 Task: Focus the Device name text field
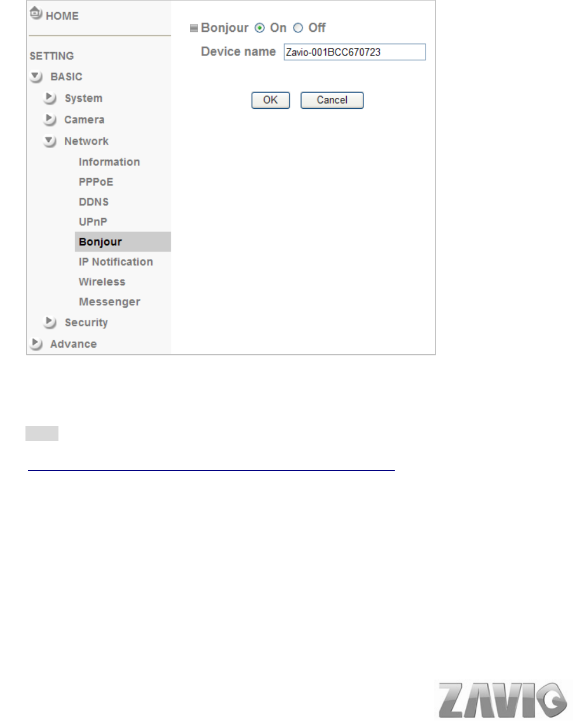pyautogui.click(x=355, y=52)
